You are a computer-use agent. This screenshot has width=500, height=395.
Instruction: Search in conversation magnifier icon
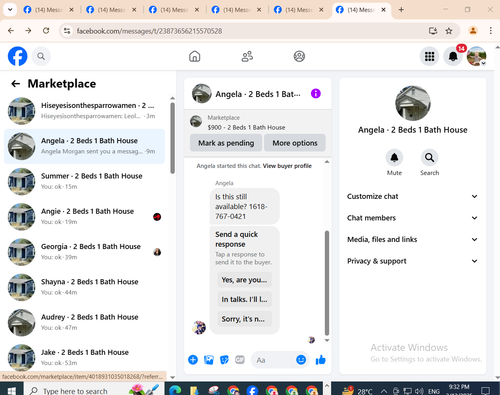click(x=429, y=157)
